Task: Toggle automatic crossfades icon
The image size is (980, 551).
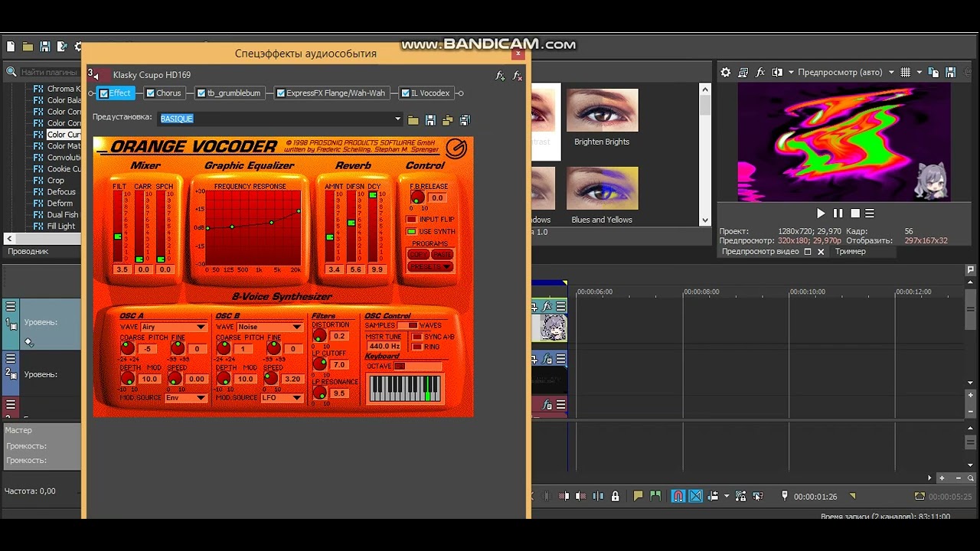Action: (x=695, y=496)
